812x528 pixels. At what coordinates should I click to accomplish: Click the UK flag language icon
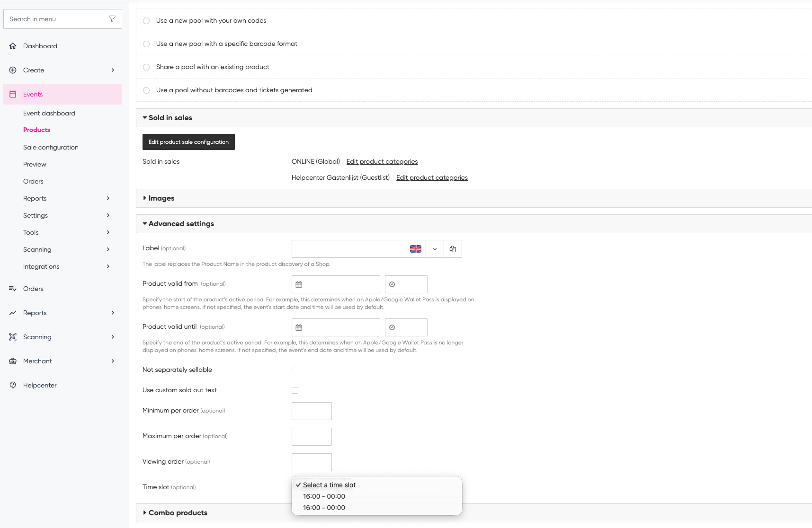pos(415,249)
